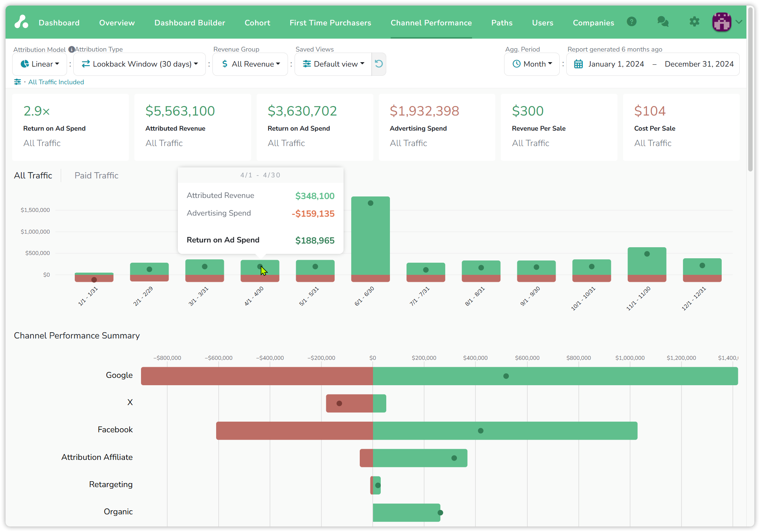
Task: Click the $1,932,398 Advertising Spend card
Action: 437,127
